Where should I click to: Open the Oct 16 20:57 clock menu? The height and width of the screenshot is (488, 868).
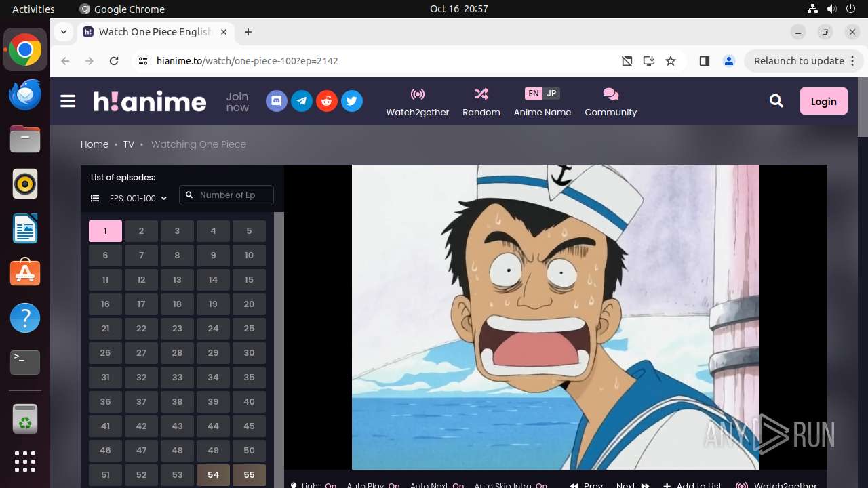[x=459, y=9]
